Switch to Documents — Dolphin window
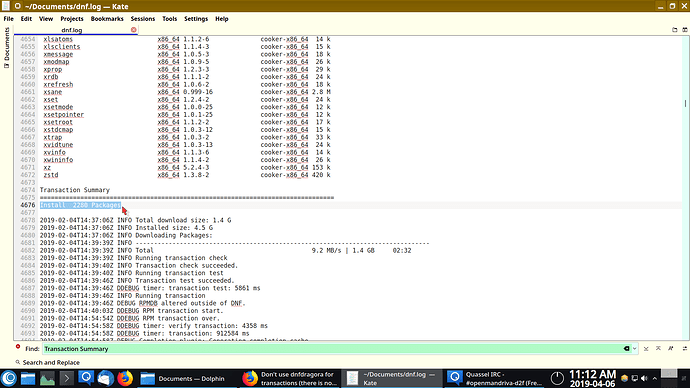The image size is (690, 388). coord(187,378)
